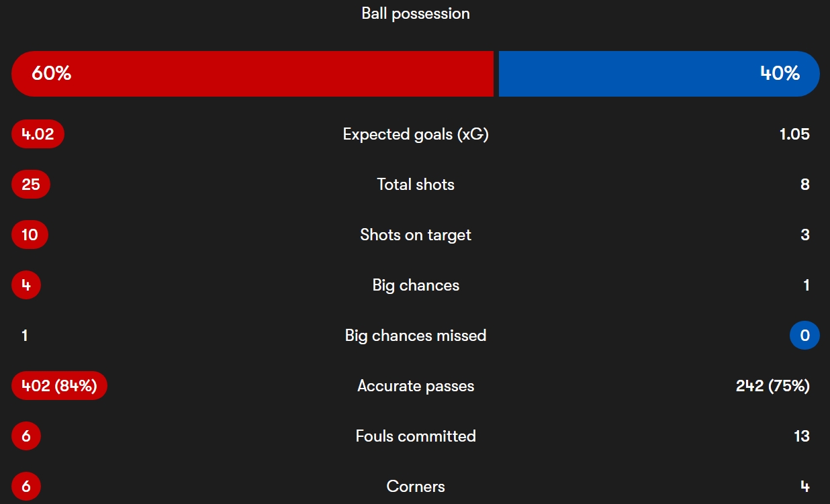Viewport: 830px width, 504px height.
Task: Click the Corners label
Action: tap(416, 487)
